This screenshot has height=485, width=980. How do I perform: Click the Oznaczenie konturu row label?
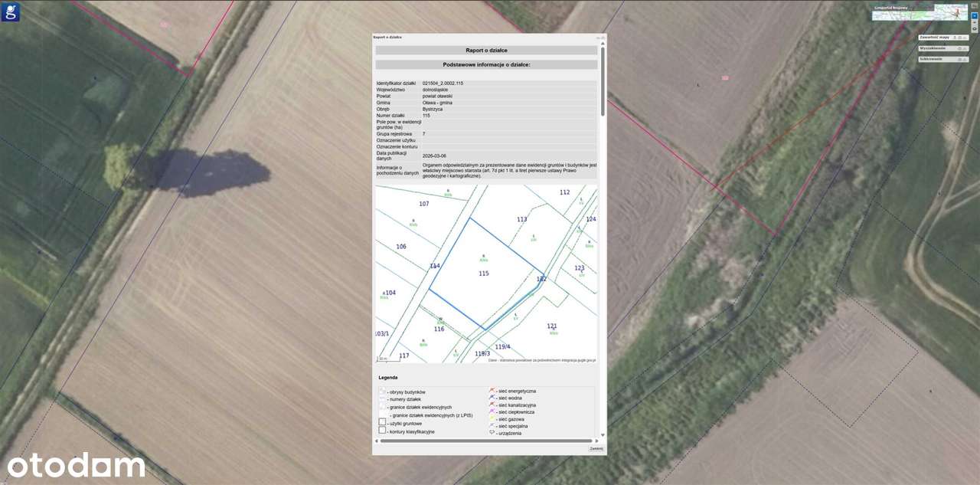(397, 146)
